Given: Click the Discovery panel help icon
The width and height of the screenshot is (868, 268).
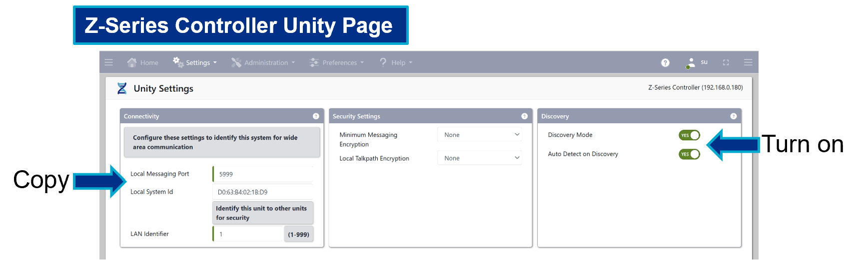Looking at the screenshot, I should [x=733, y=116].
